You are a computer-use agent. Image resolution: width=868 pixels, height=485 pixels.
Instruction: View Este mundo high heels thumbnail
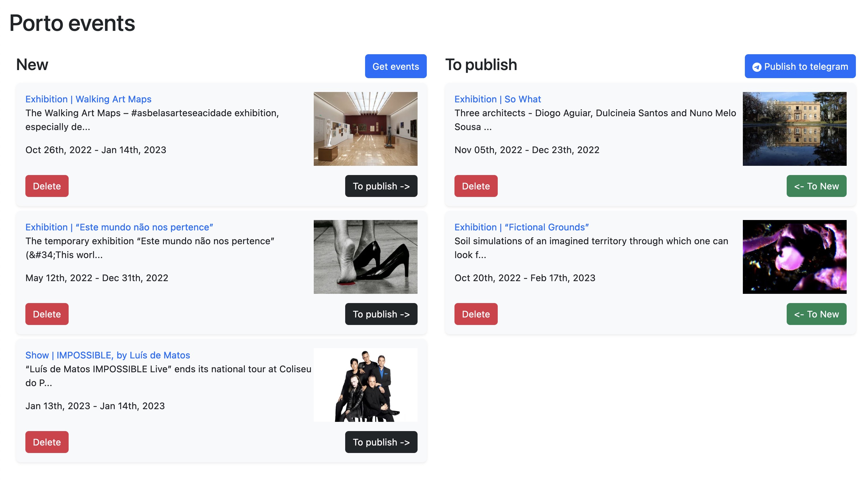[366, 257]
